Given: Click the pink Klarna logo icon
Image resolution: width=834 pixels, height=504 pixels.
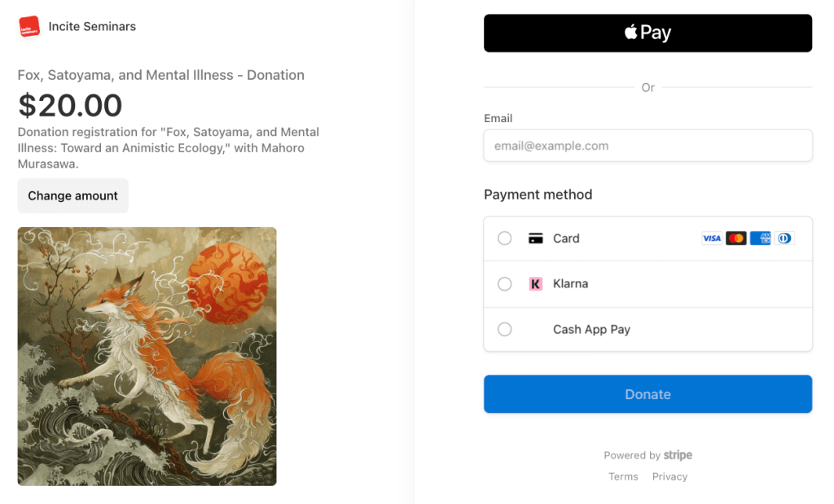Looking at the screenshot, I should pyautogui.click(x=535, y=284).
